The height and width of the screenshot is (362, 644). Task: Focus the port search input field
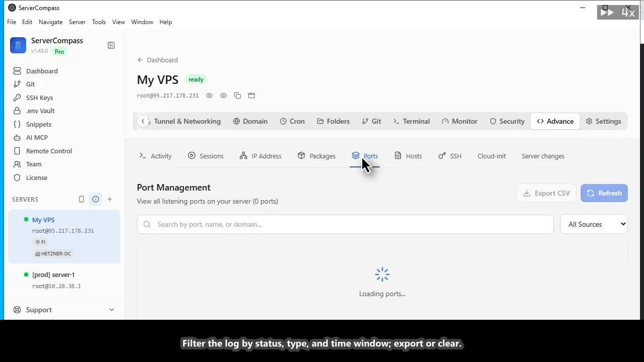(345, 224)
